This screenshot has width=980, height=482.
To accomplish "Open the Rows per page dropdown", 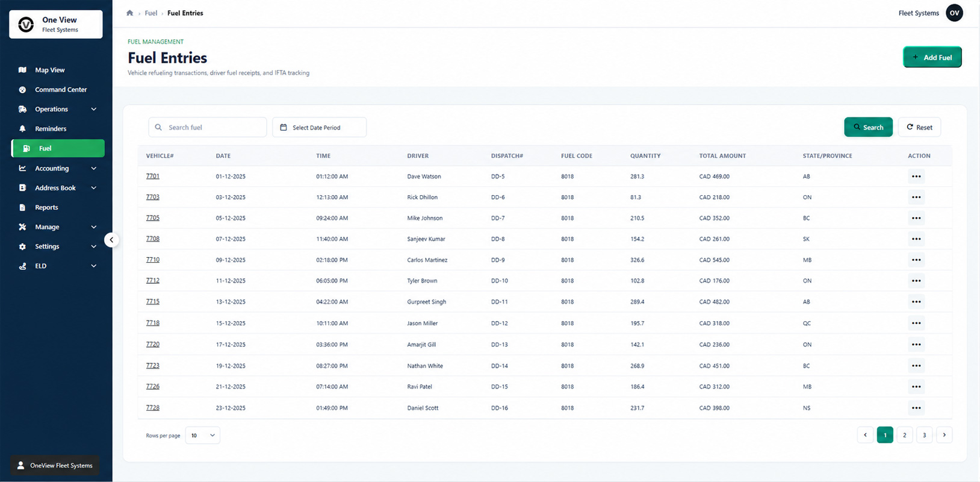I will pyautogui.click(x=203, y=435).
